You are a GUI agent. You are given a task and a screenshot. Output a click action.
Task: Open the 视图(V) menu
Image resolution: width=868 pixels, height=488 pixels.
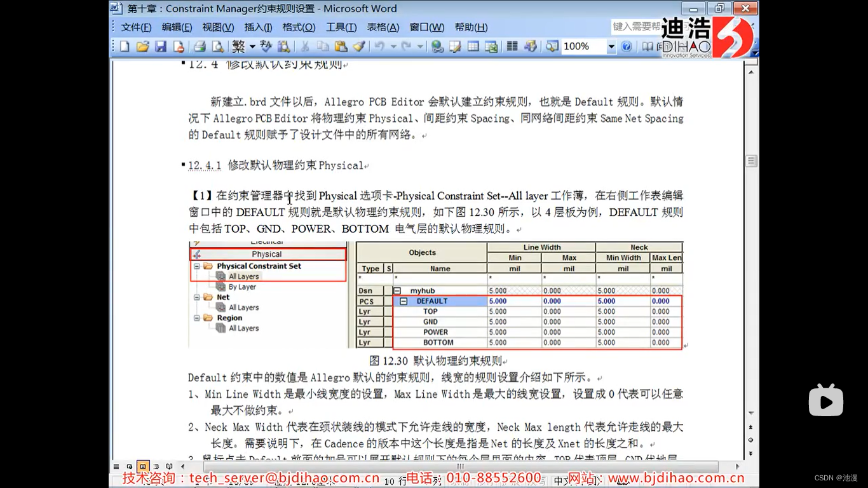coord(218,27)
